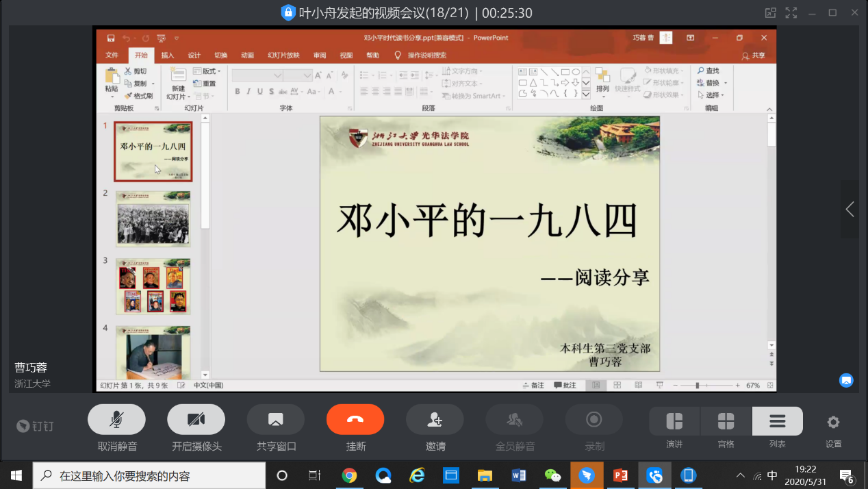Switch to List (列表) view layout
This screenshot has height=489, width=868.
pyautogui.click(x=777, y=421)
